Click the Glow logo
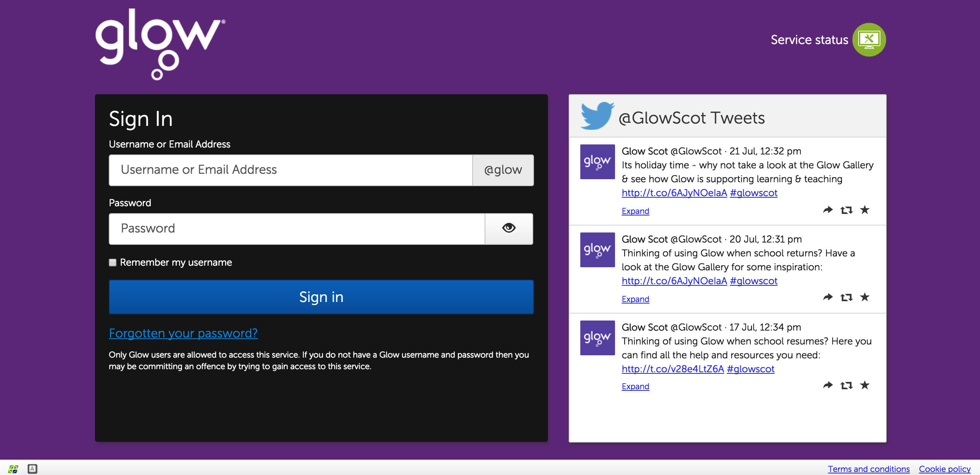 161,44
